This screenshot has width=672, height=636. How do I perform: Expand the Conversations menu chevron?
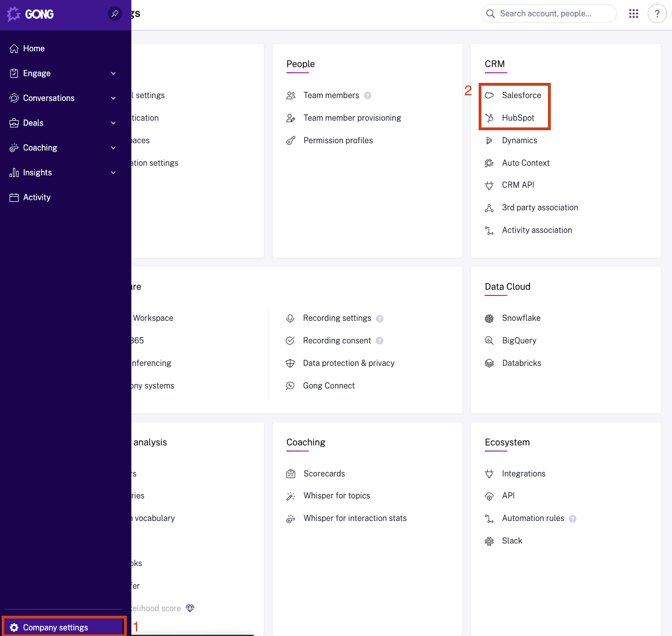pyautogui.click(x=113, y=98)
